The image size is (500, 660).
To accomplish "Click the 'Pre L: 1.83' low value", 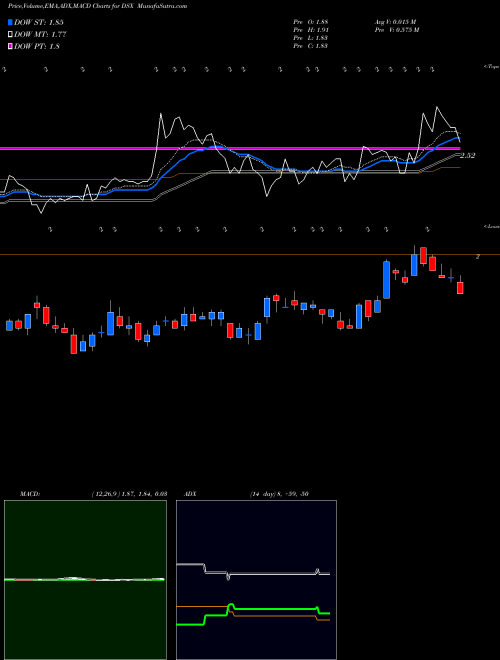I will pos(311,38).
